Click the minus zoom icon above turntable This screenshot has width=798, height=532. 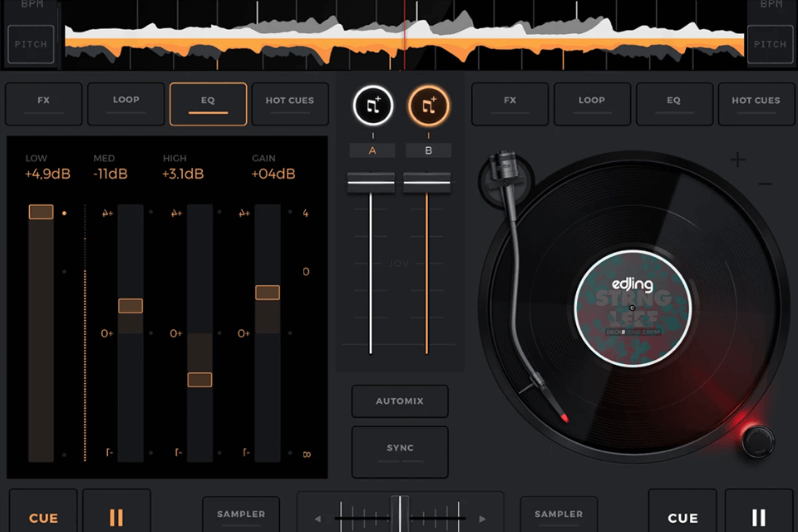(766, 184)
